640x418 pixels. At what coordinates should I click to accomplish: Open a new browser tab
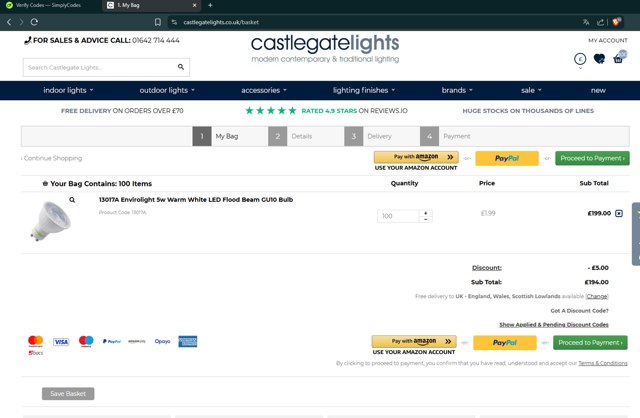(x=210, y=5)
